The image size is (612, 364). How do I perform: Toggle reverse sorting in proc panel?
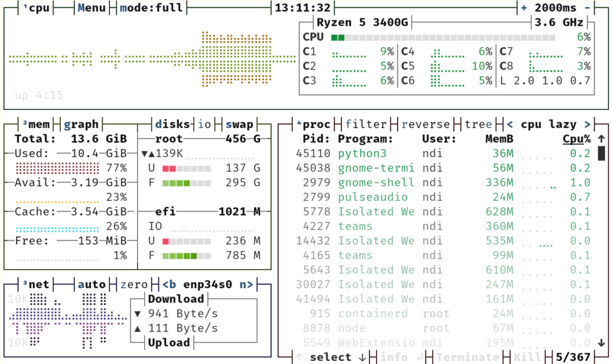pos(425,124)
